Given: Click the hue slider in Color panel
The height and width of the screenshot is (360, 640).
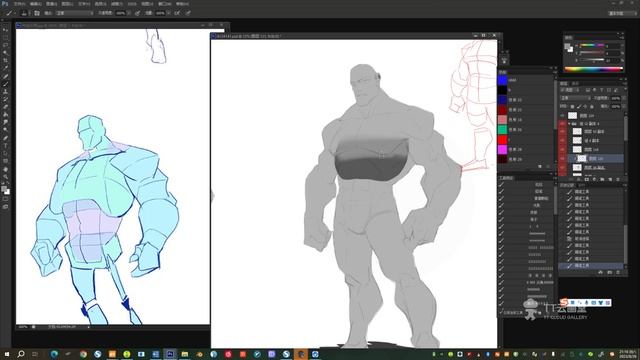Looking at the screenshot, I should [592, 45].
